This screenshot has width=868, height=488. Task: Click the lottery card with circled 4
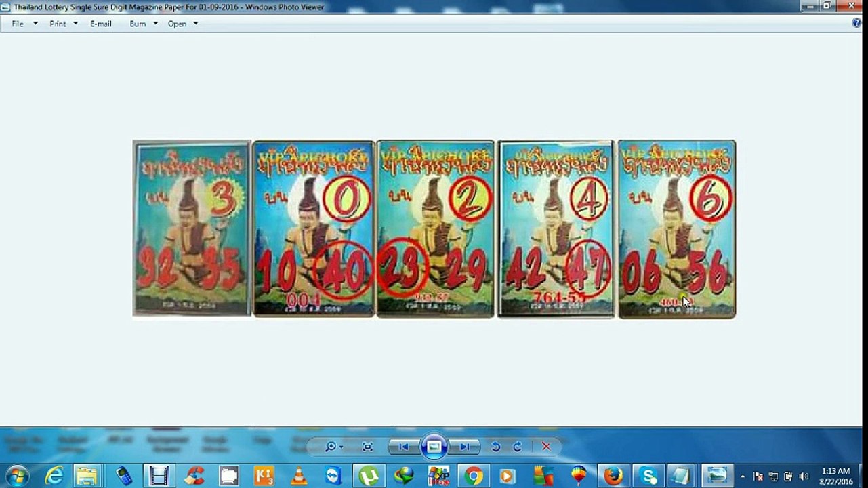pyautogui.click(x=556, y=228)
